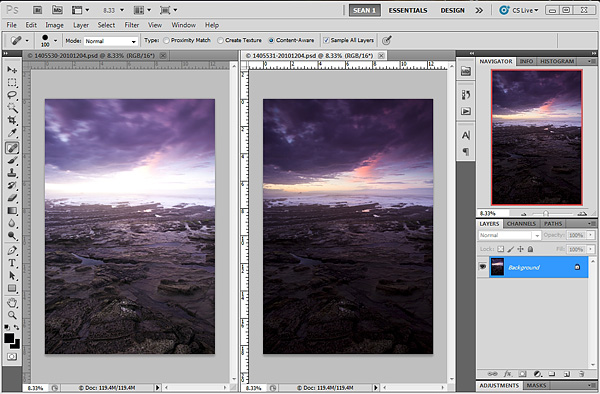This screenshot has height=394, width=600.
Task: Open the Character panel icon
Action: pyautogui.click(x=466, y=135)
